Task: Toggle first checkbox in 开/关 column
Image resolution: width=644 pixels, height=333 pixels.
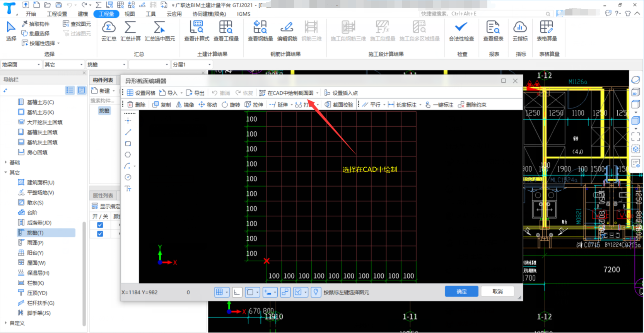Action: point(100,225)
